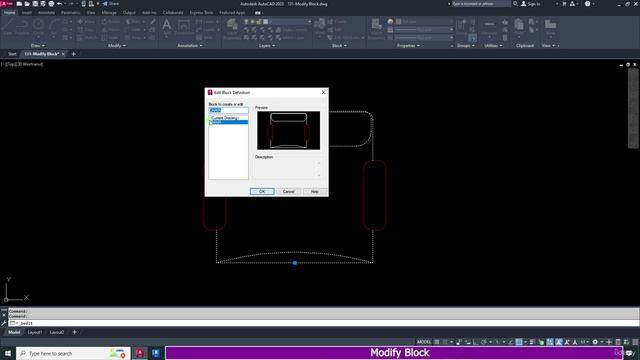Switch to the Home ribbon tab

point(9,13)
